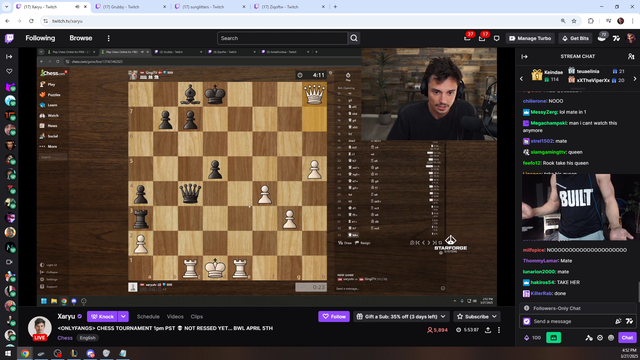Screen dimensions: 640x360
Task: Click the Chess category link
Action: point(65,338)
